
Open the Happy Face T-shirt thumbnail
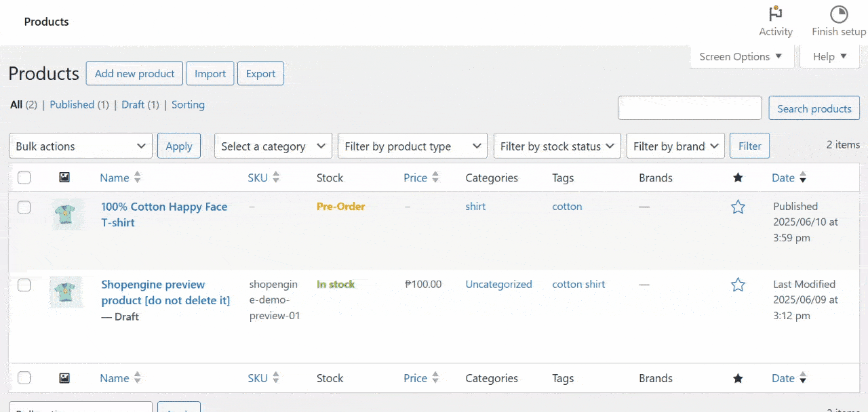(66, 215)
